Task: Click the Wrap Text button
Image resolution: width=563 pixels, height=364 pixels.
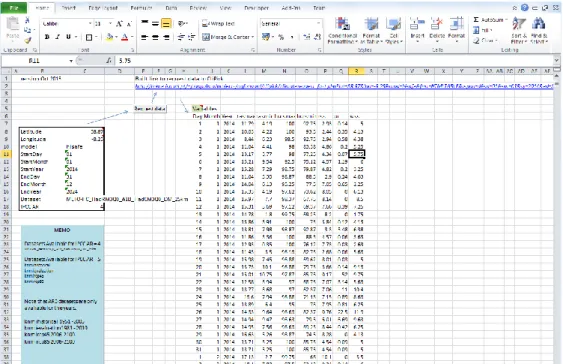Action: pyautogui.click(x=218, y=24)
